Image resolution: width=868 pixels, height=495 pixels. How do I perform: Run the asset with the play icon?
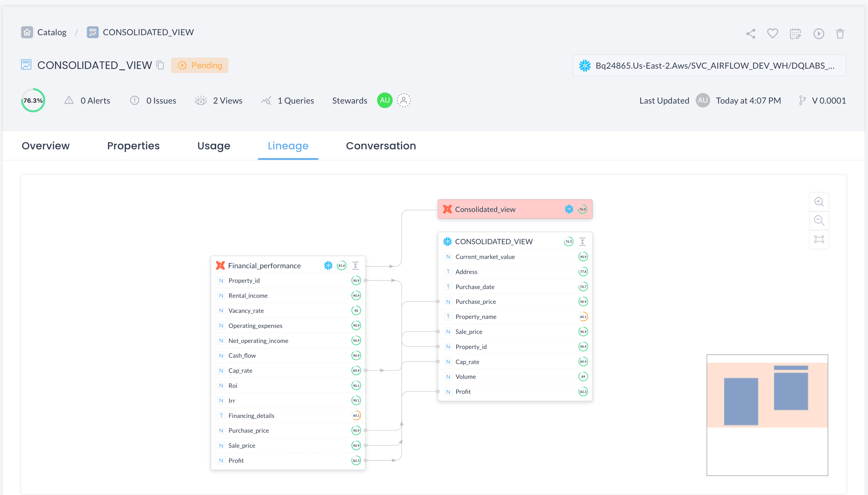click(x=818, y=33)
